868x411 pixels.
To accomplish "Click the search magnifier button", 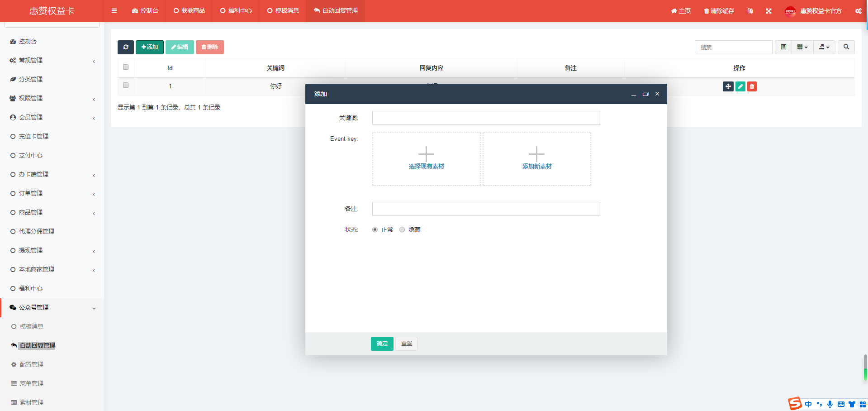I will coord(846,47).
